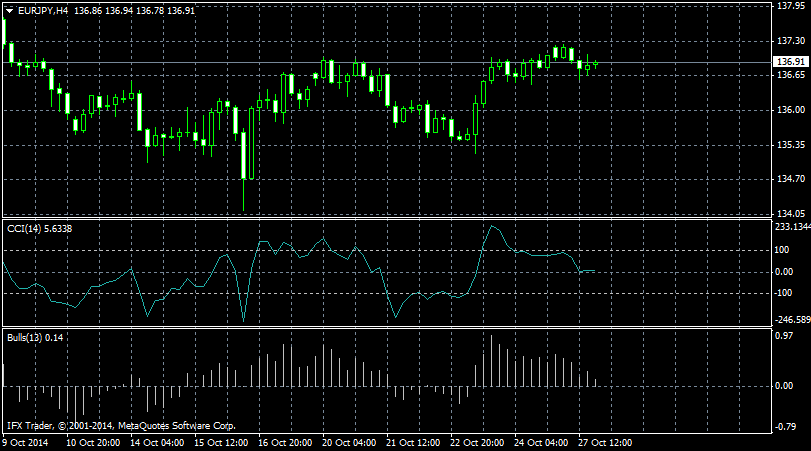
Task: Click the 21 Oct 12:00 time label
Action: click(412, 442)
